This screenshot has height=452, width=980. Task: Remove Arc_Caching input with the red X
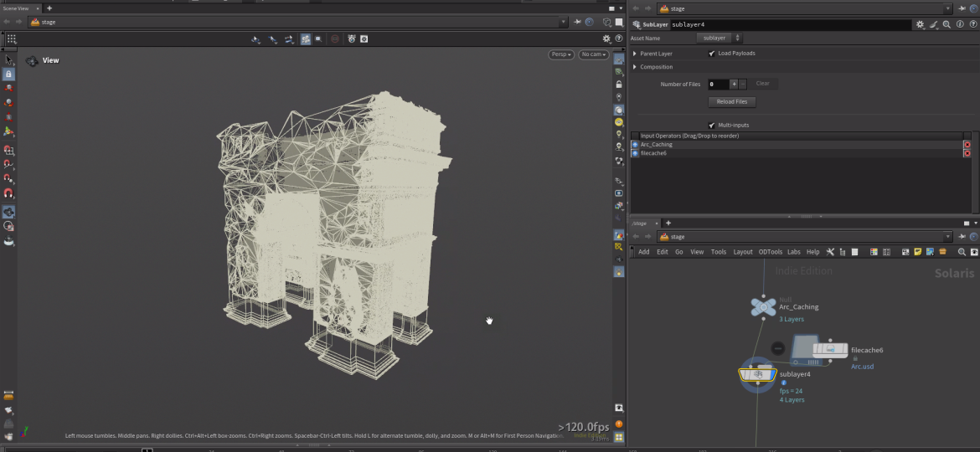[967, 145]
